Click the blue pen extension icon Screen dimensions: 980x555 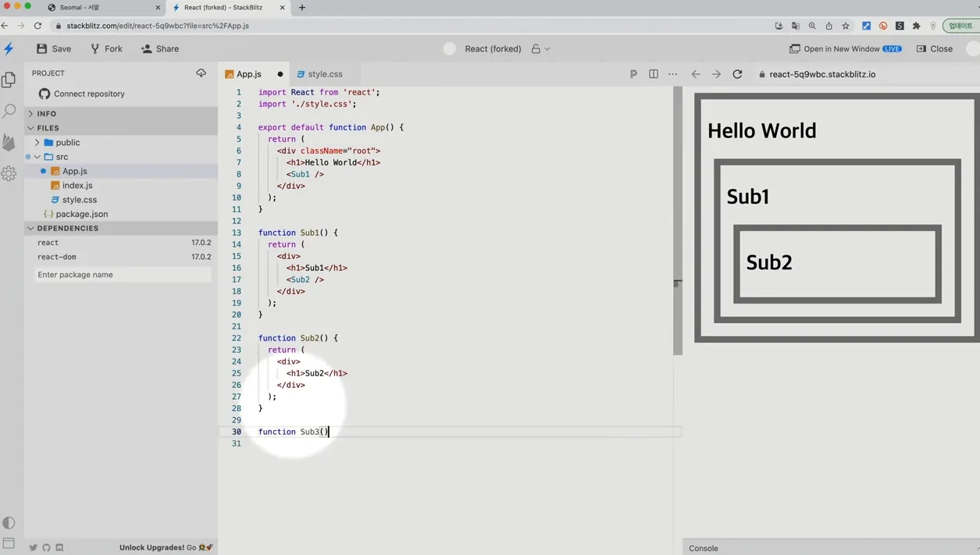tap(866, 26)
